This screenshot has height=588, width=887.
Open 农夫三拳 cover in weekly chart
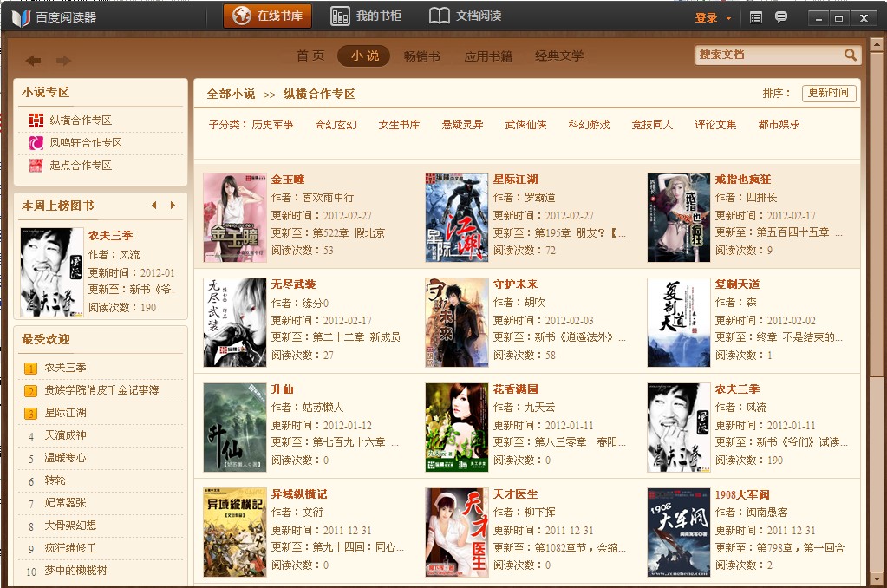click(52, 272)
